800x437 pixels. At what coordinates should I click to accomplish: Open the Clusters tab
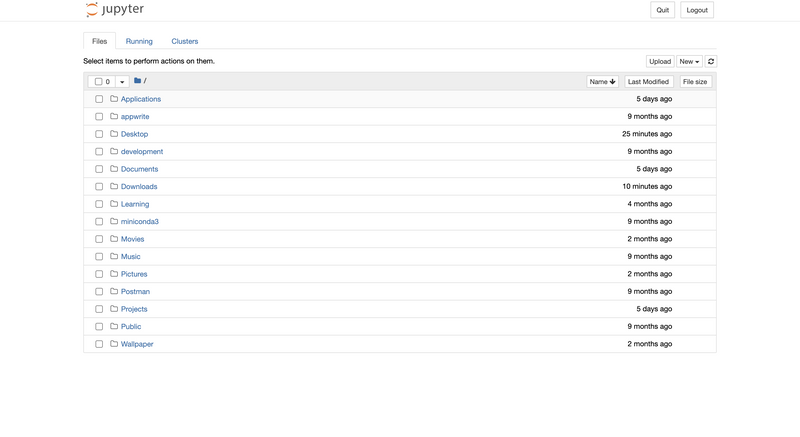point(185,41)
